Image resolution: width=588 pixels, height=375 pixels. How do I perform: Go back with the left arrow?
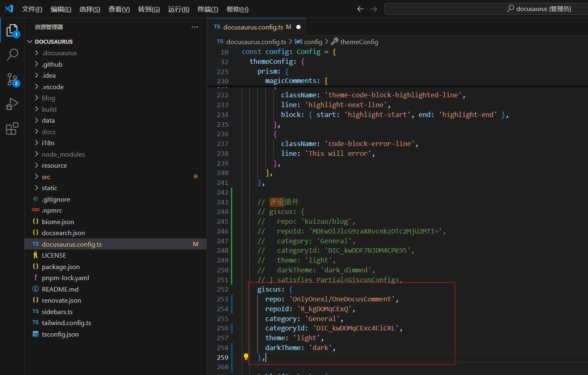pyautogui.click(x=360, y=9)
